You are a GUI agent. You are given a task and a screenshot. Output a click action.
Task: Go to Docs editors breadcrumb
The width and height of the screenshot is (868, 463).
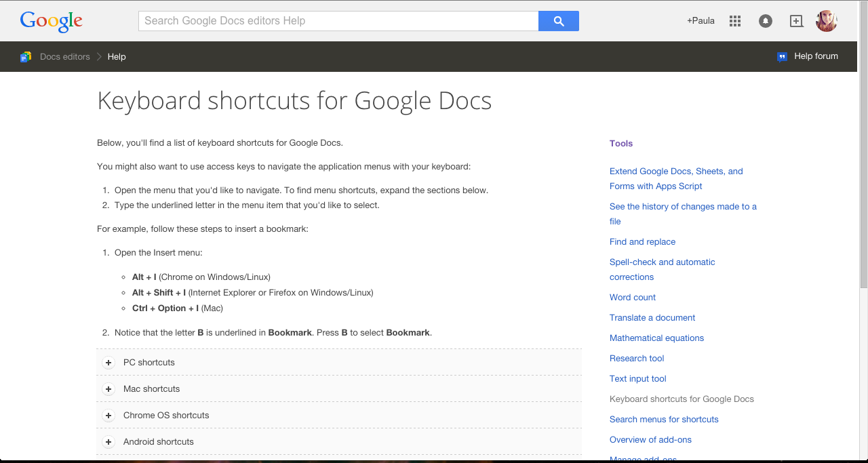[x=65, y=57]
